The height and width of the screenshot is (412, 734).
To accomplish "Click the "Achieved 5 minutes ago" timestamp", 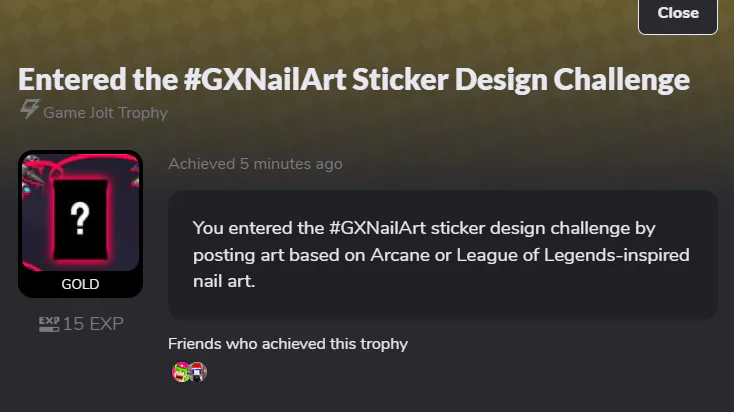I will point(255,164).
